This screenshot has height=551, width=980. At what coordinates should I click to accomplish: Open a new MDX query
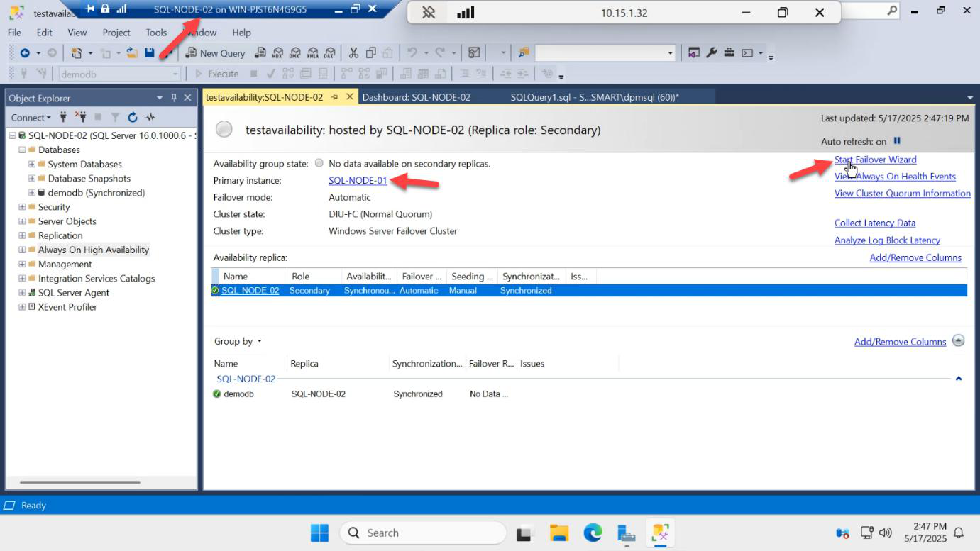pyautogui.click(x=277, y=53)
